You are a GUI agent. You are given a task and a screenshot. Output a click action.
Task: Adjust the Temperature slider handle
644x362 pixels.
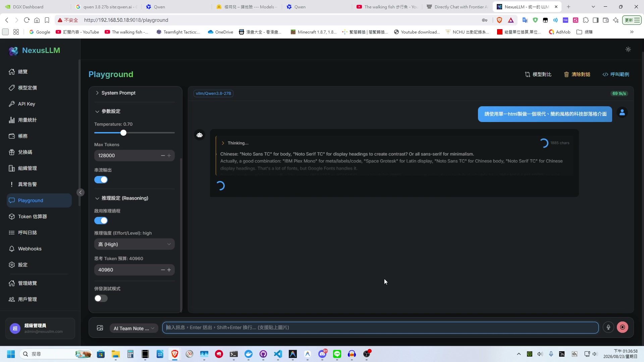point(123,133)
